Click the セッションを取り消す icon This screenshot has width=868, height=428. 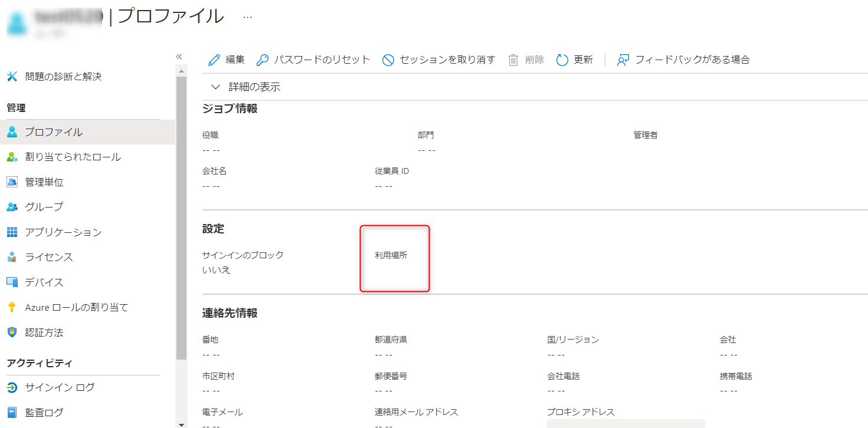point(388,60)
